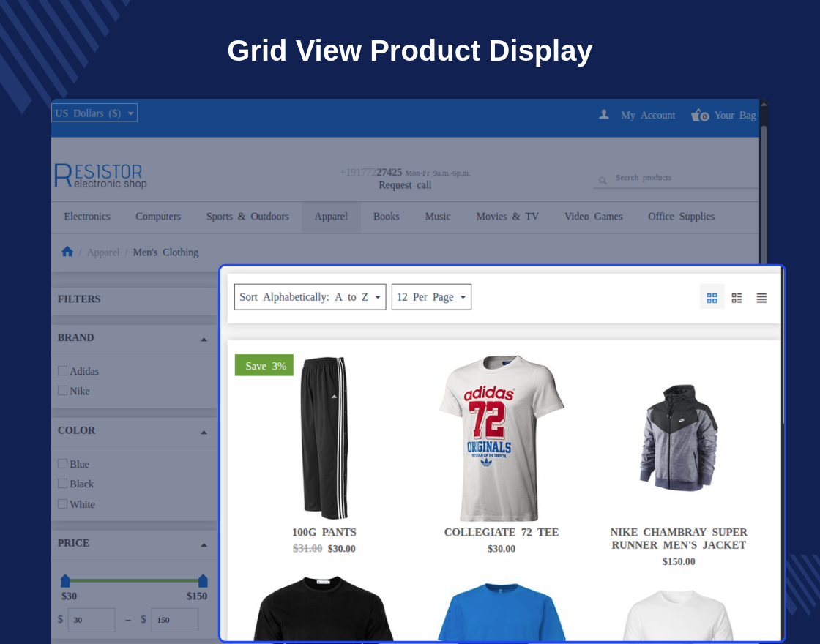Check the Blue color filter
820x644 pixels.
coord(62,464)
